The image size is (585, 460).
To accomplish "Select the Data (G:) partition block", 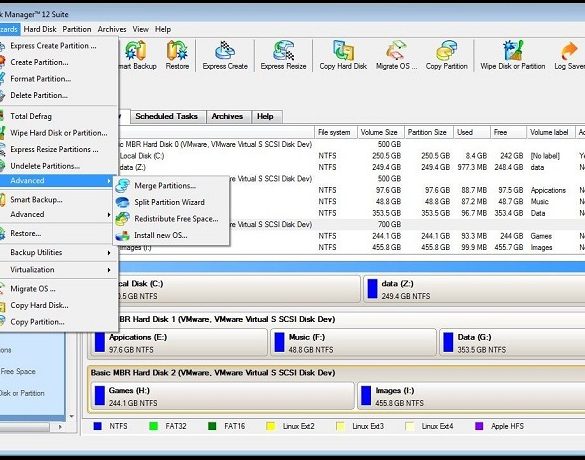I will [x=512, y=342].
